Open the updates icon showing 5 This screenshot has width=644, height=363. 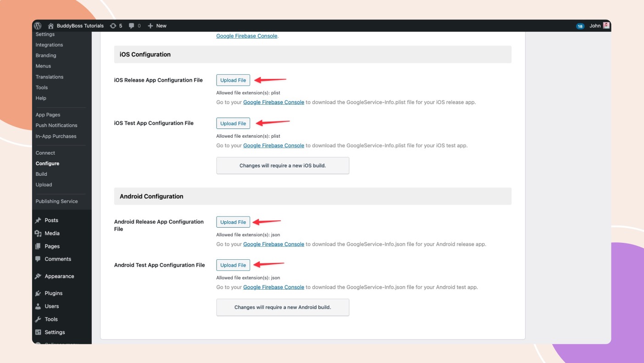(113, 26)
